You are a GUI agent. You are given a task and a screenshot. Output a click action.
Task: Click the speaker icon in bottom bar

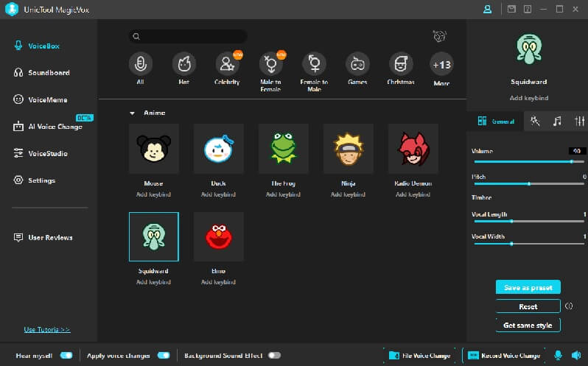tap(575, 356)
